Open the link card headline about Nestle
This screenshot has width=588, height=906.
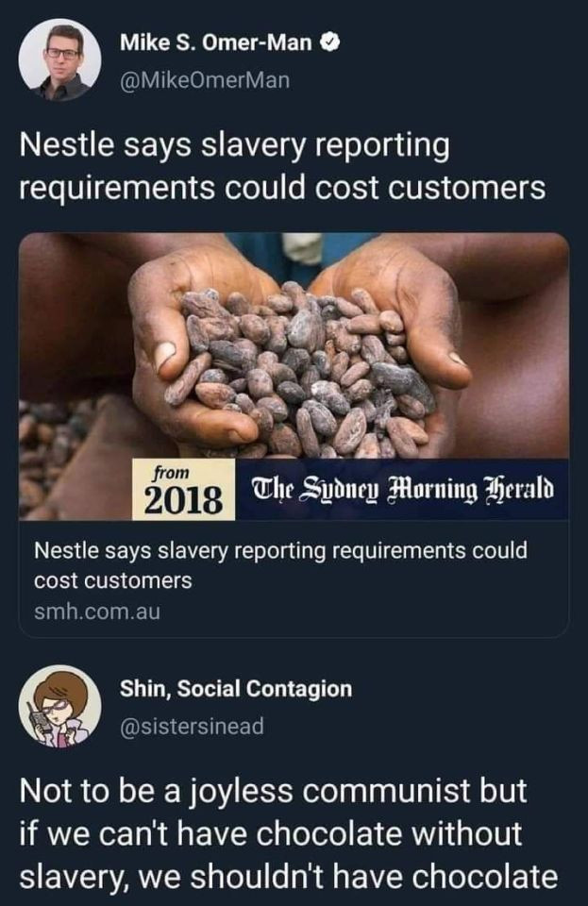280,565
